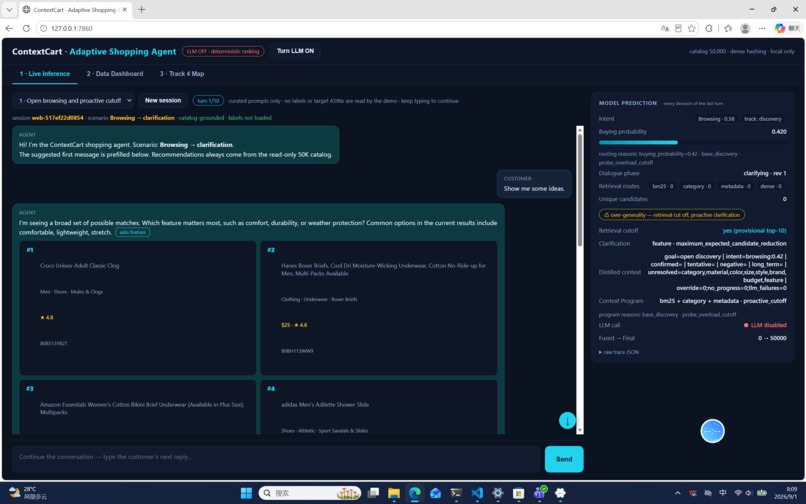Click the "track: discovery" chip
The image size is (806, 504).
pyautogui.click(x=763, y=119)
